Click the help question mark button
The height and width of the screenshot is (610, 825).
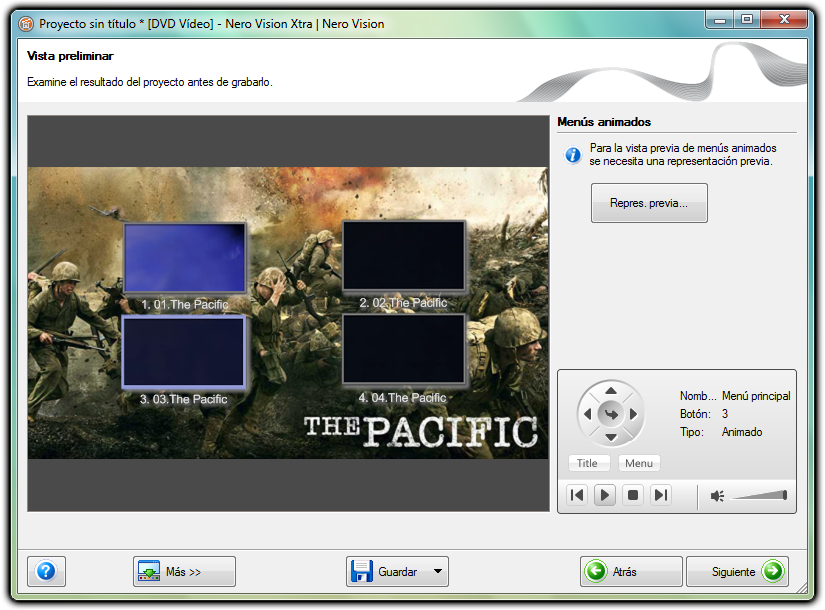tap(46, 571)
